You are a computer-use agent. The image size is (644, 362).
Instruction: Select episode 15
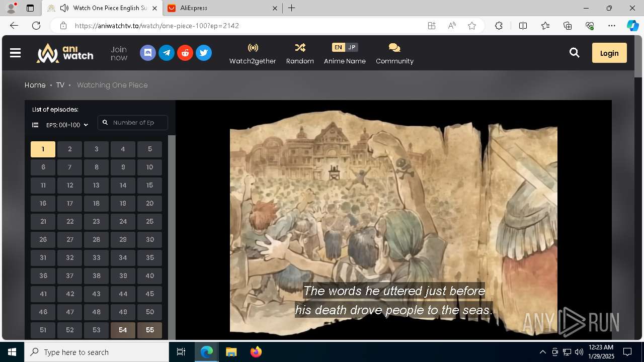(149, 185)
